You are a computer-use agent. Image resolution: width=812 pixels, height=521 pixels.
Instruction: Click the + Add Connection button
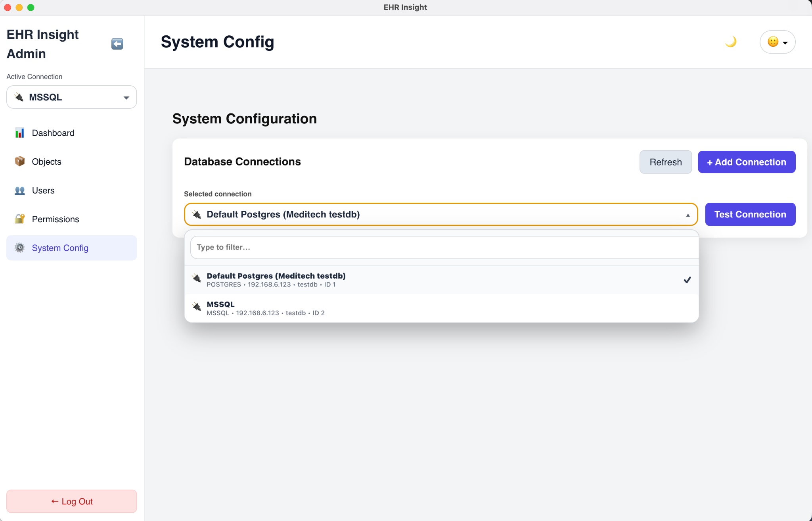click(x=746, y=162)
